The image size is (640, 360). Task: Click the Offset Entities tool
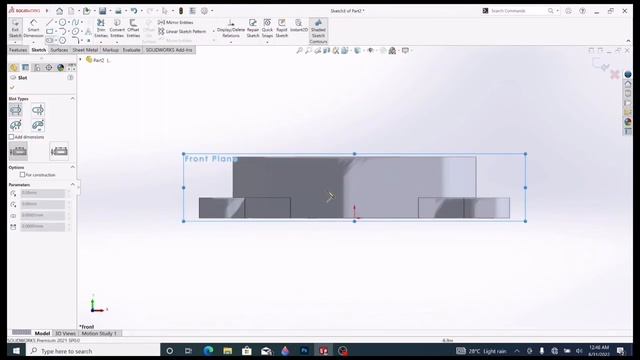click(133, 28)
